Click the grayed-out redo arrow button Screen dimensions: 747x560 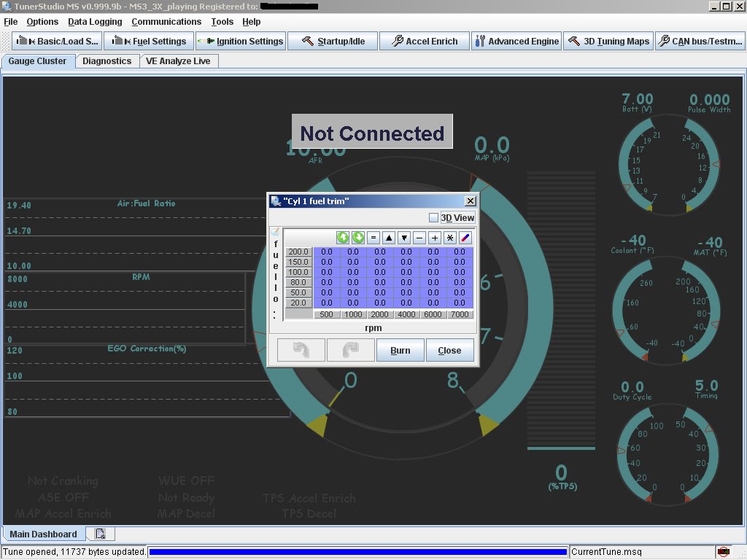(x=351, y=350)
